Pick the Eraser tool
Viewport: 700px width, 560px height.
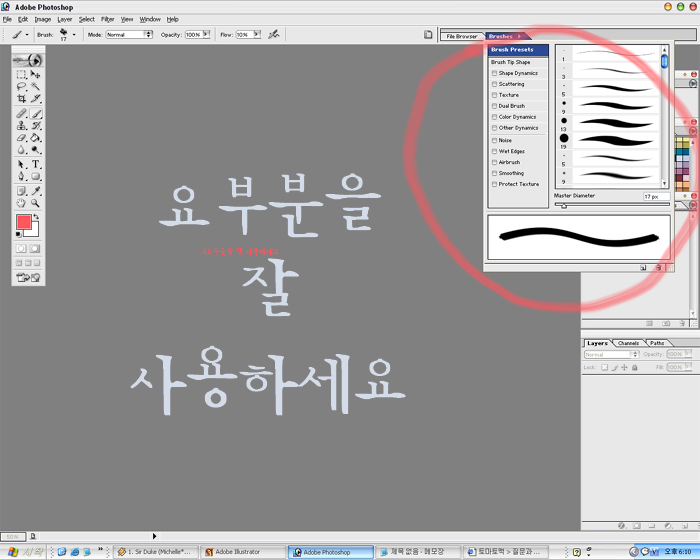pos(22,138)
